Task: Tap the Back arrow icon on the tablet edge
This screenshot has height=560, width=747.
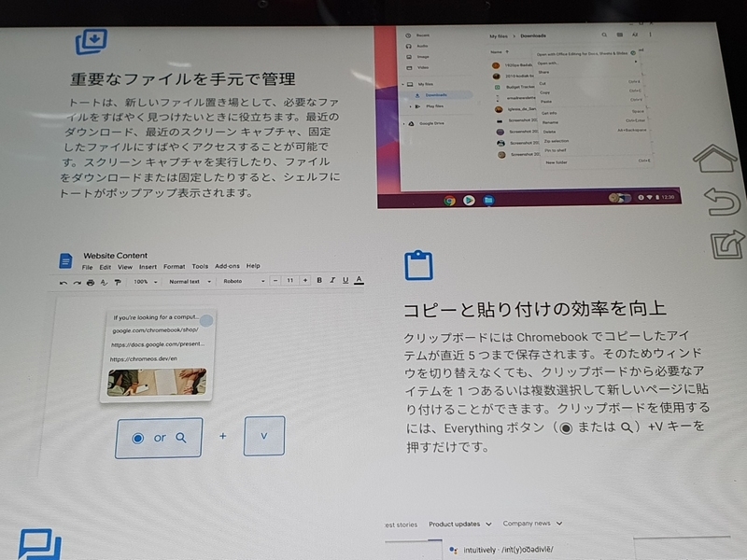Action: pyautogui.click(x=722, y=201)
